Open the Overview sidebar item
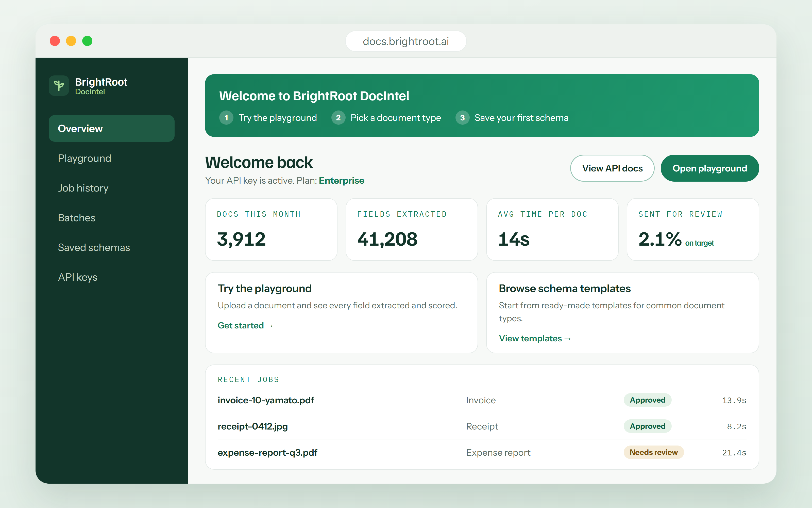 [x=111, y=128]
